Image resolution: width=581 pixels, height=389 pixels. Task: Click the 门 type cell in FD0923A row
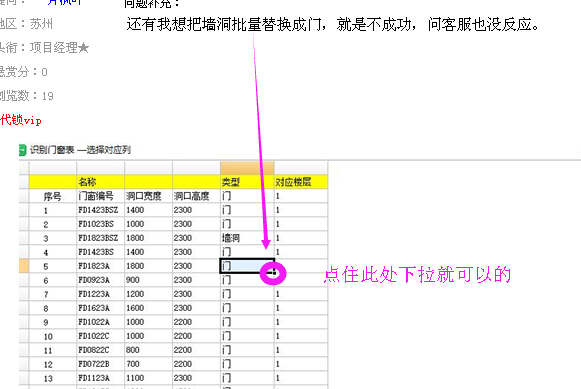pos(247,280)
